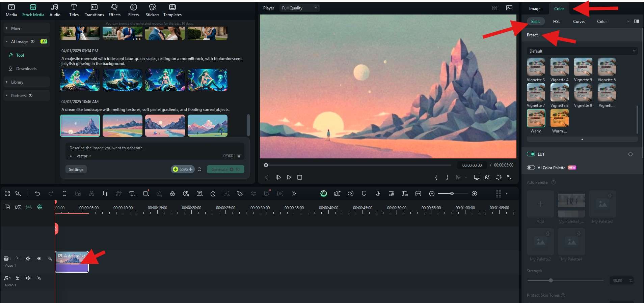Viewport: 644px width, 303px height.
Task: Apply the Warm preset
Action: [536, 121]
